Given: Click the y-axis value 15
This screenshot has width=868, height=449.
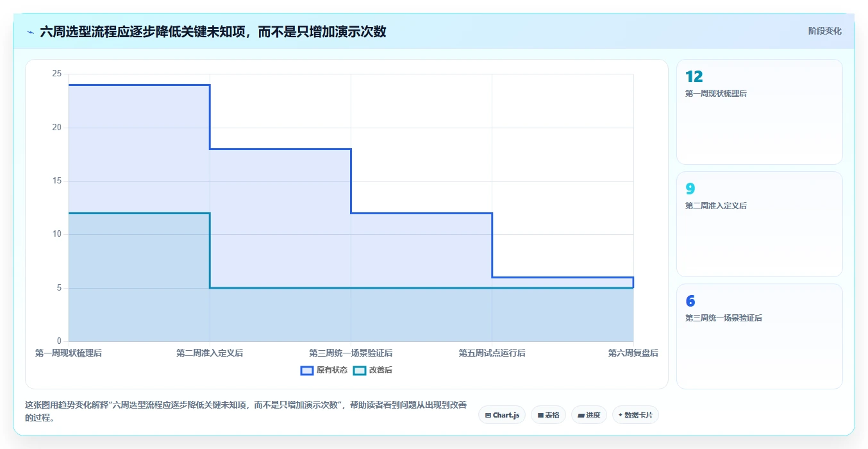Looking at the screenshot, I should 57,181.
